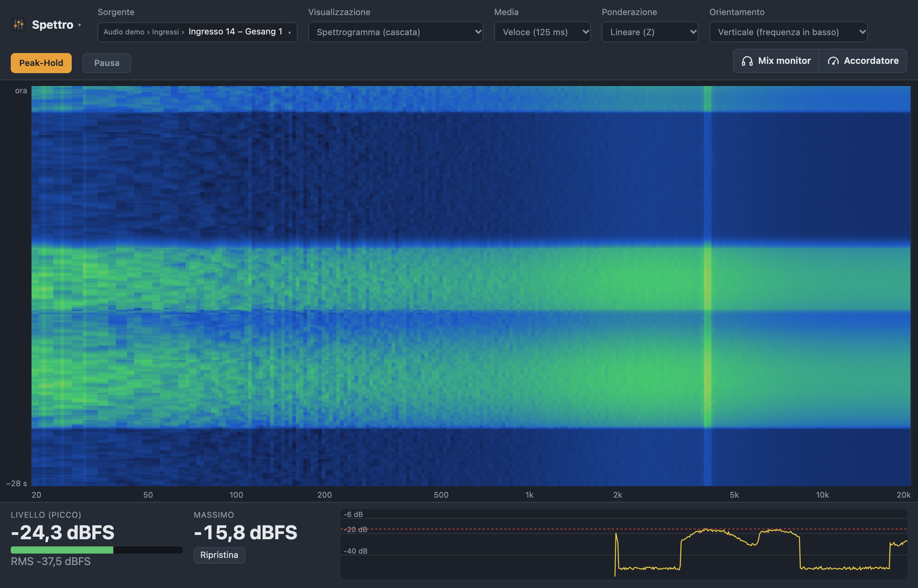Open the Media dropdown Veloce (125 ms)
Viewport: 918px width, 588px height.
point(542,32)
